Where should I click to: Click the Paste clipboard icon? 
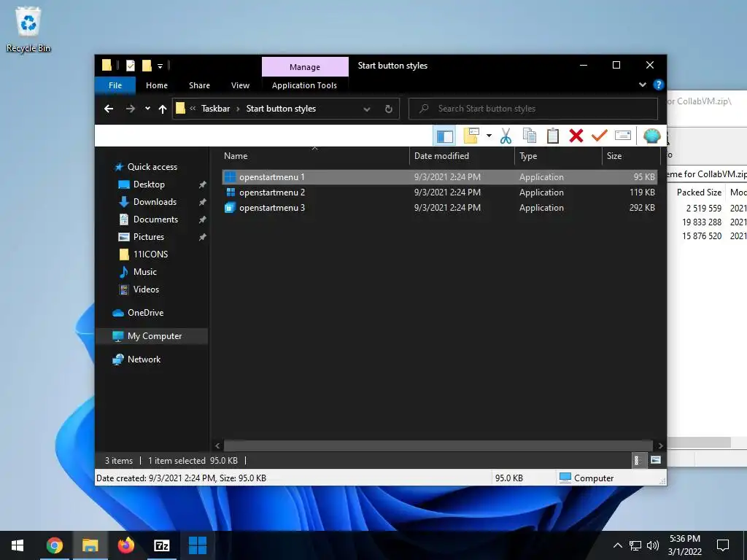point(553,136)
